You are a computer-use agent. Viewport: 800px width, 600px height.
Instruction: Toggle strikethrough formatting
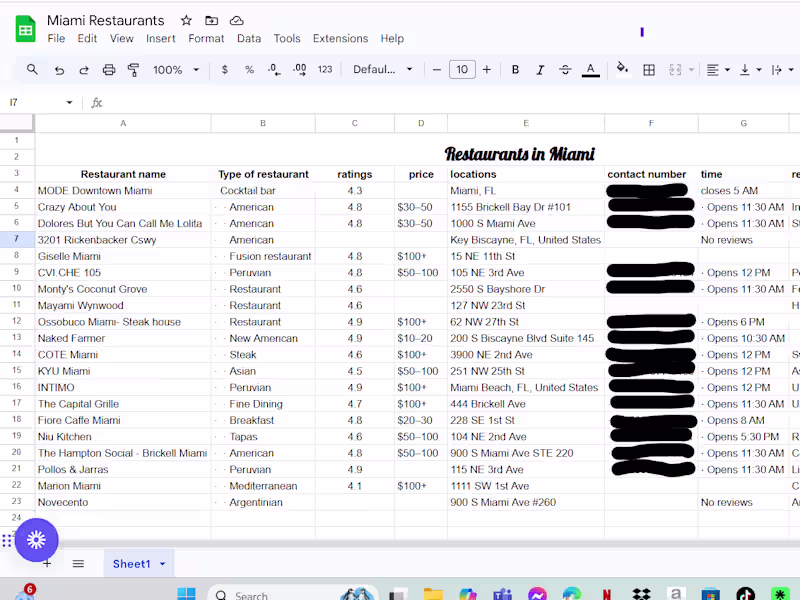click(565, 70)
